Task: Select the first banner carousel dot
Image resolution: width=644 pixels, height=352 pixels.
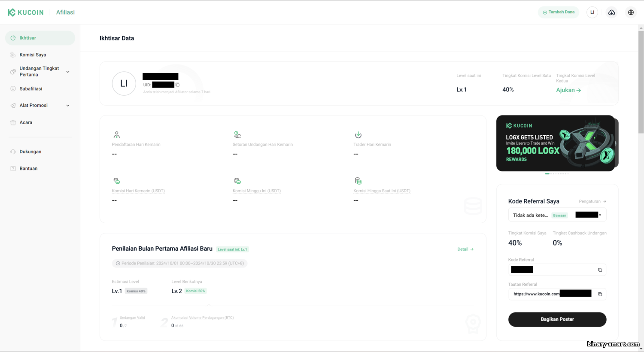Action: click(547, 173)
